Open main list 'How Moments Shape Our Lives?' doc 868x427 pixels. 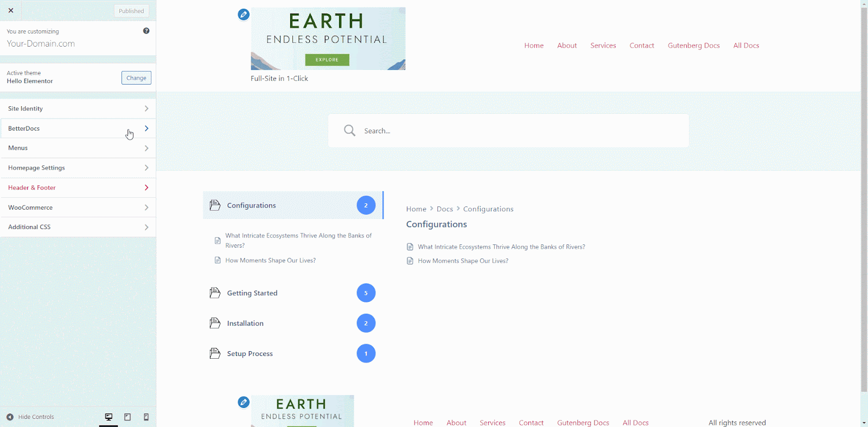[x=463, y=261]
